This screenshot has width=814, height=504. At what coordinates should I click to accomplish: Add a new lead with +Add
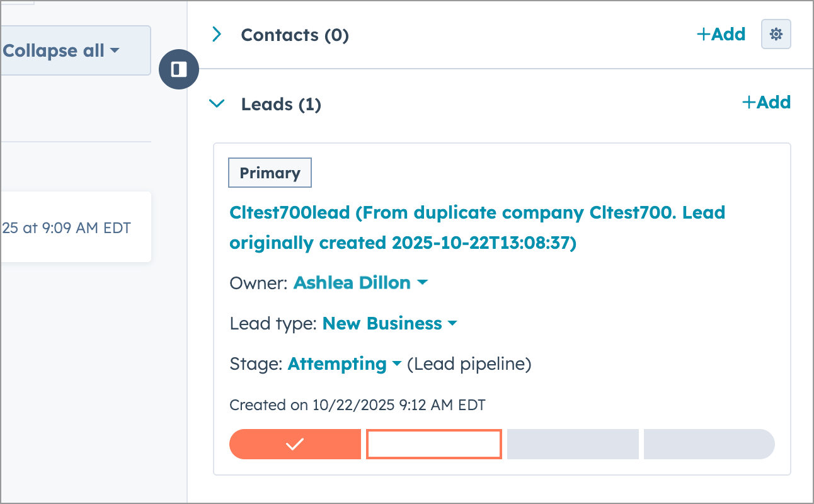pyautogui.click(x=766, y=102)
